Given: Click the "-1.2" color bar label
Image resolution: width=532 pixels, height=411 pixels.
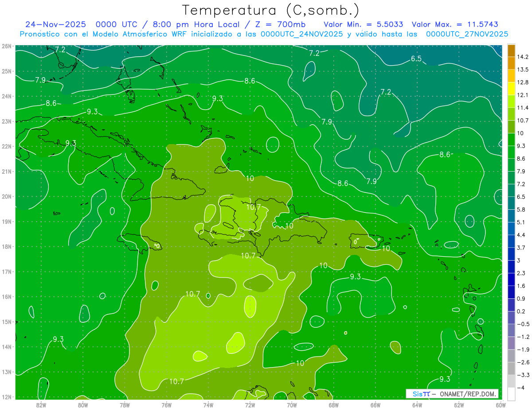Looking at the screenshot, I should (524, 337).
